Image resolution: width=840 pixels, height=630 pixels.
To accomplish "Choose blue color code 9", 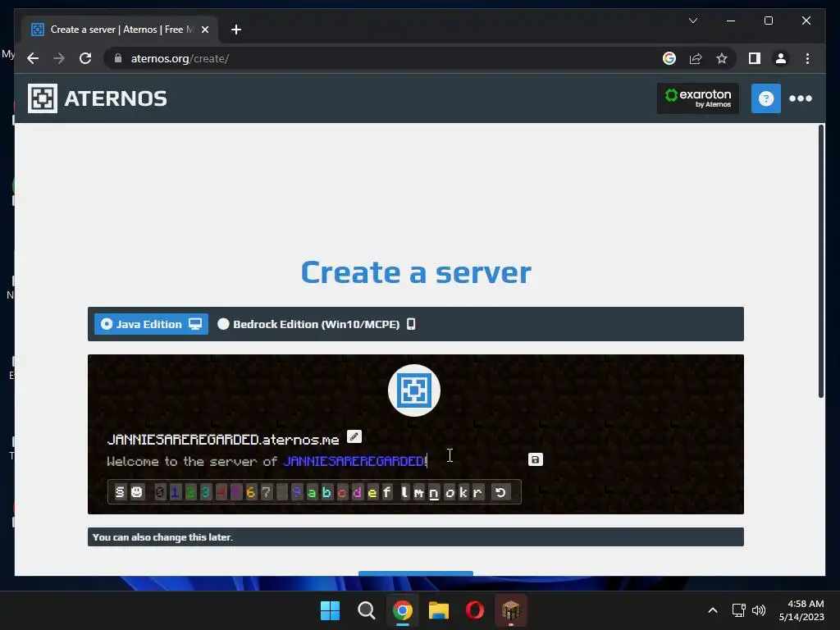I will tap(296, 492).
